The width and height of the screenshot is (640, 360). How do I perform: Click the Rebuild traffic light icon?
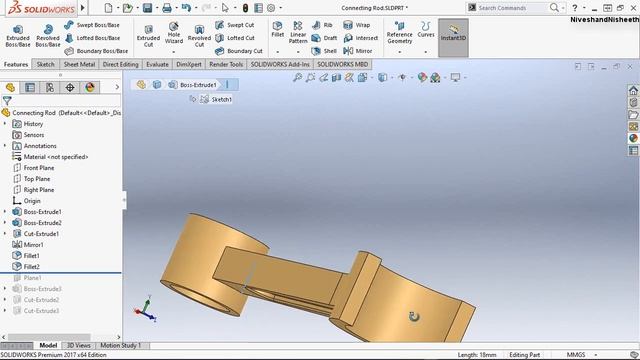(245, 8)
